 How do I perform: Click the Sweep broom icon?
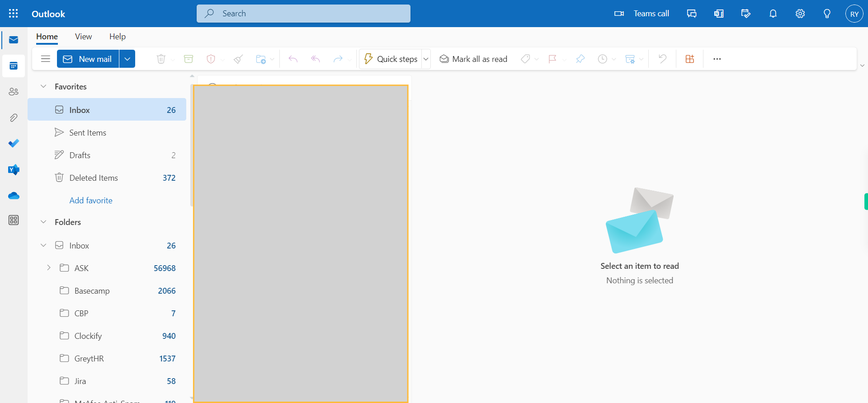pyautogui.click(x=238, y=59)
